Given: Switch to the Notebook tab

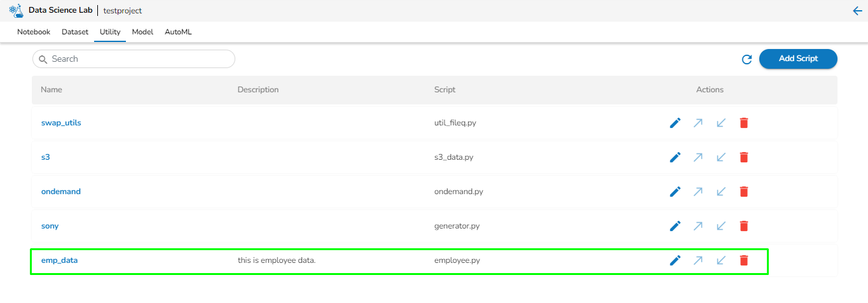Looking at the screenshot, I should coord(34,32).
